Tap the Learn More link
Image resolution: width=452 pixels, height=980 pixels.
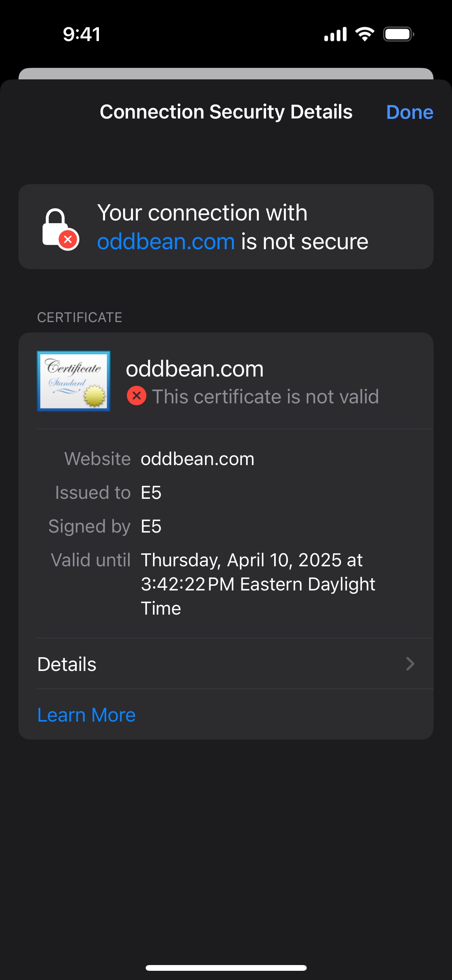[x=87, y=715]
